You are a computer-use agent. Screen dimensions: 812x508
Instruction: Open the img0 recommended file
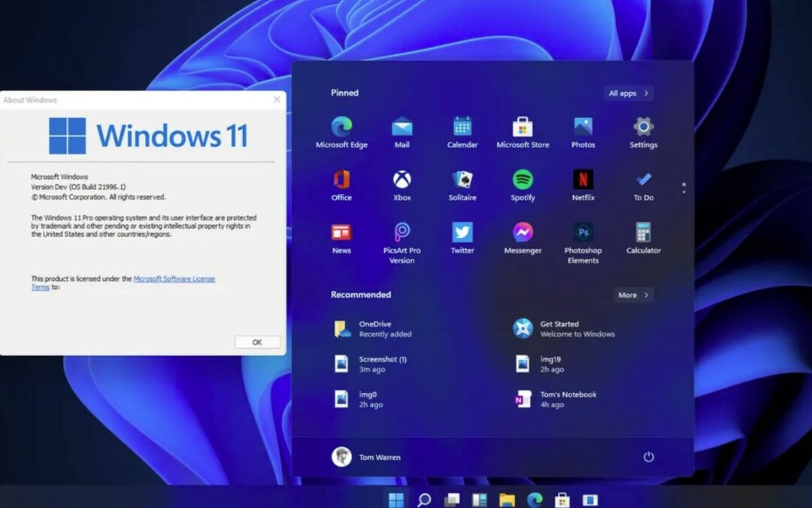pos(357,399)
